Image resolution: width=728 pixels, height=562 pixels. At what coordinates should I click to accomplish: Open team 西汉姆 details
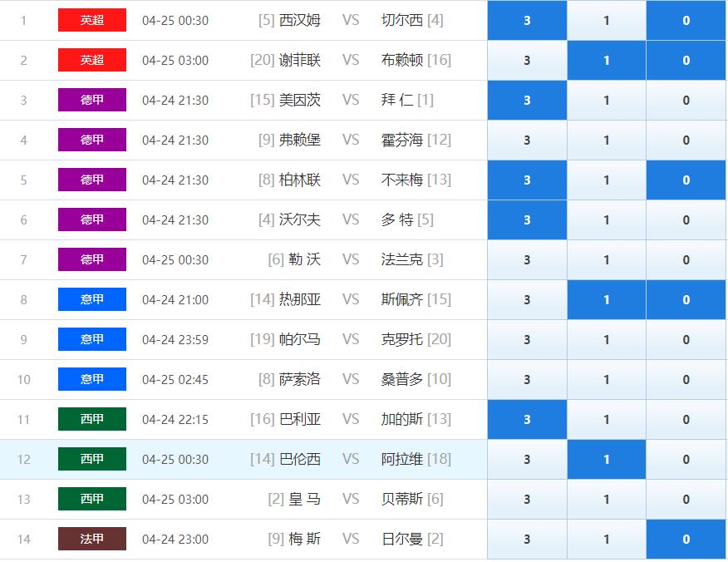pos(300,21)
